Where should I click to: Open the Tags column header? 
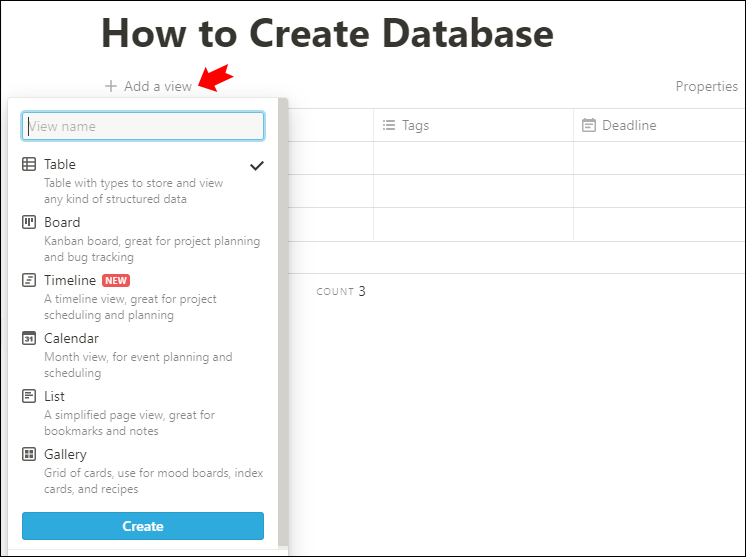473,125
